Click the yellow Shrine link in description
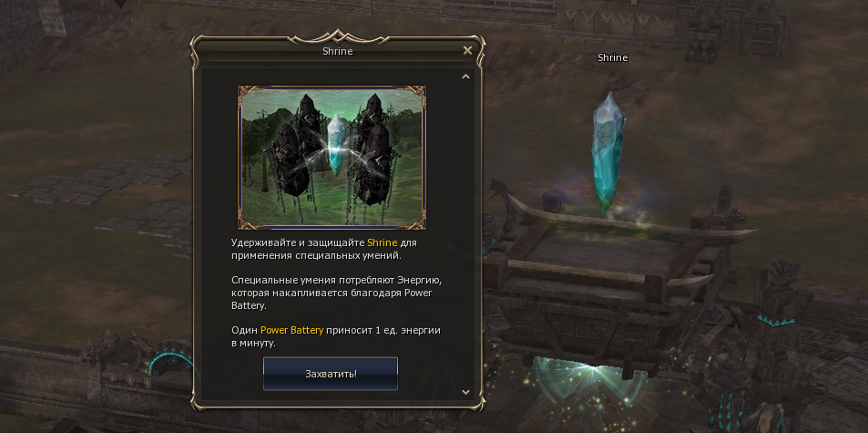This screenshot has height=433, width=868. point(381,242)
